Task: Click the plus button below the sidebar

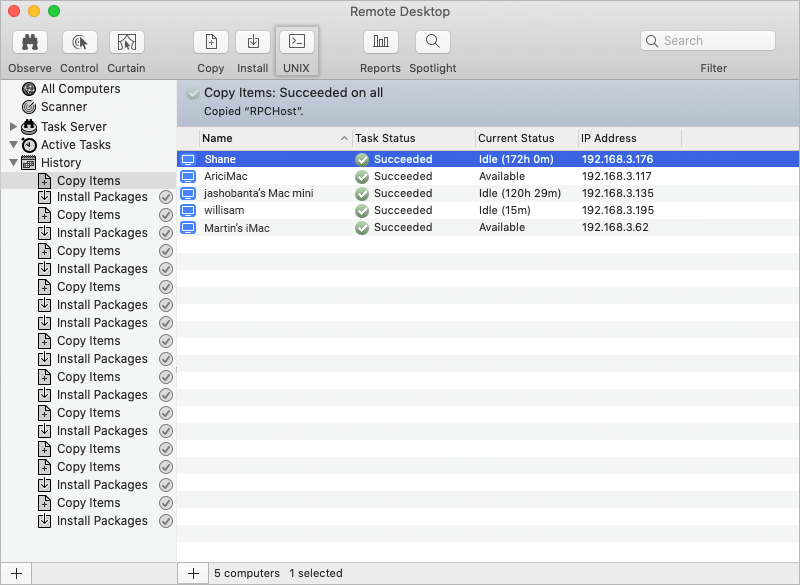Action: coord(16,573)
